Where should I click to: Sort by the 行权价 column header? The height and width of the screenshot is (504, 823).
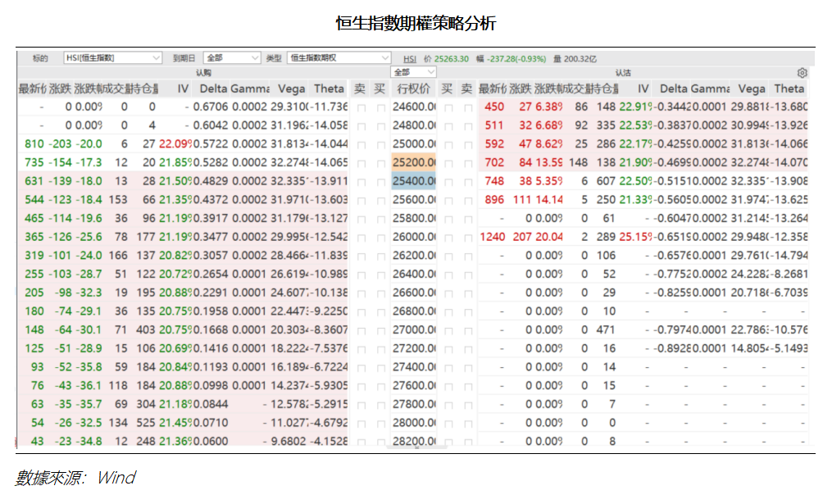(413, 89)
